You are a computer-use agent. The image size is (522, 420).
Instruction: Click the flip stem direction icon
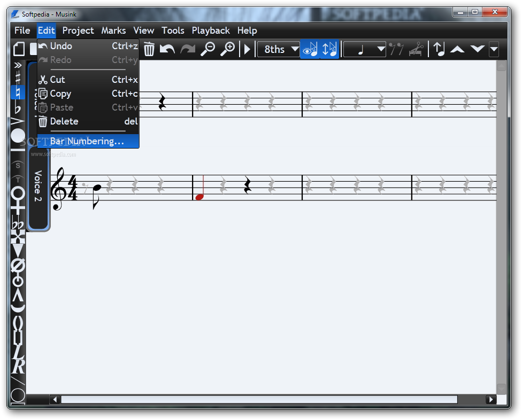[x=439, y=49]
